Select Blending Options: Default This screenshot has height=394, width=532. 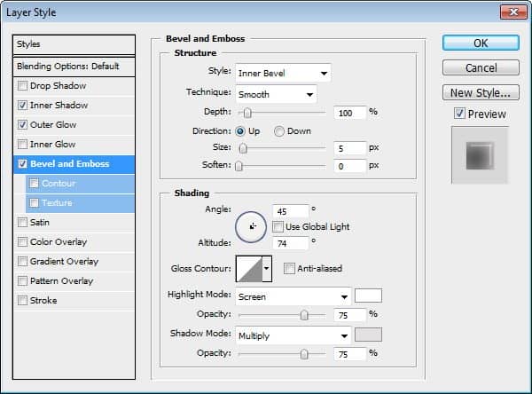click(74, 67)
